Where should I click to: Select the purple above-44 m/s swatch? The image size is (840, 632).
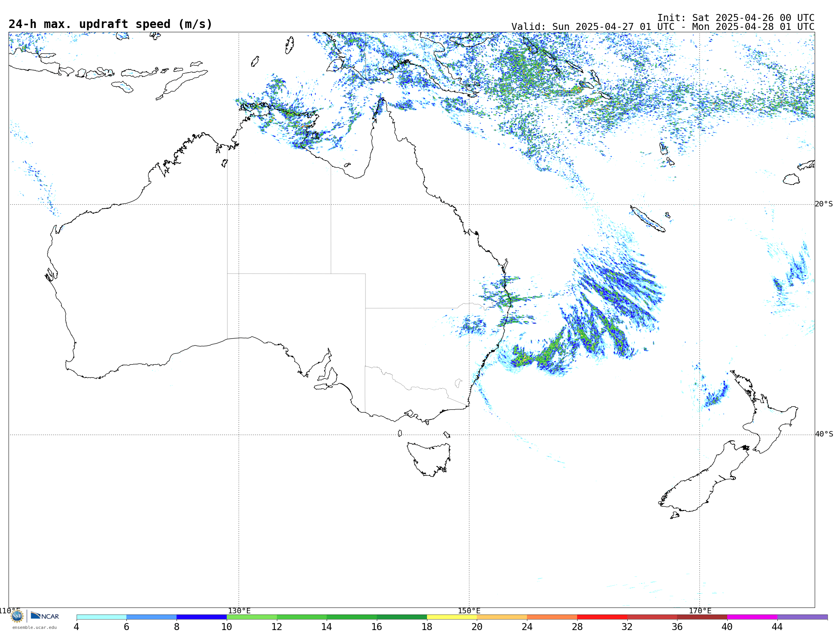click(x=803, y=617)
